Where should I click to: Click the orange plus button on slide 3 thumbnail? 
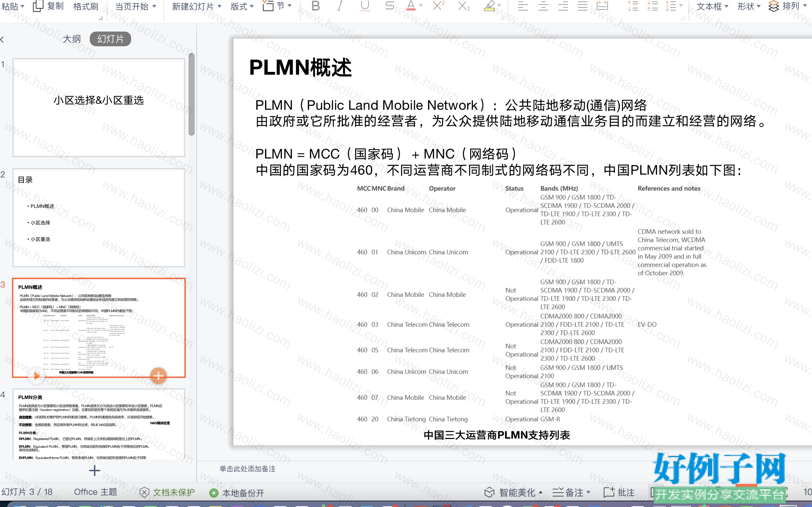158,376
